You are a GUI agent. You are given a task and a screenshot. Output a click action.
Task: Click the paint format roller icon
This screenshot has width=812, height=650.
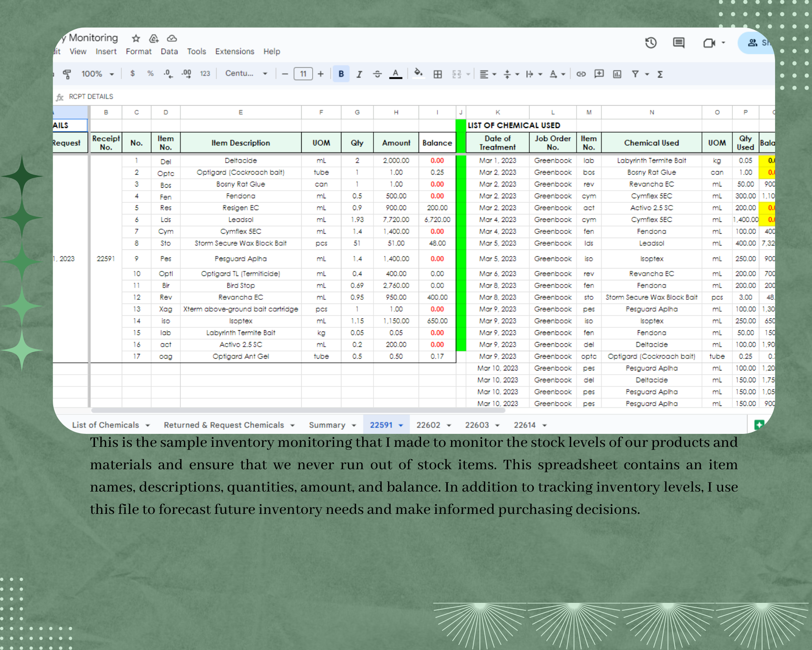point(67,74)
